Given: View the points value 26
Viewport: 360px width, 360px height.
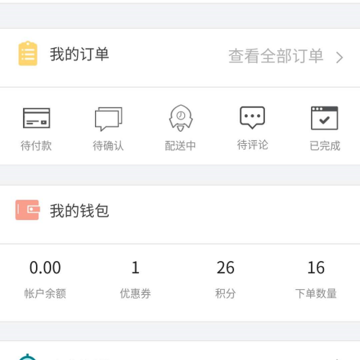Looking at the screenshot, I should click(226, 268).
